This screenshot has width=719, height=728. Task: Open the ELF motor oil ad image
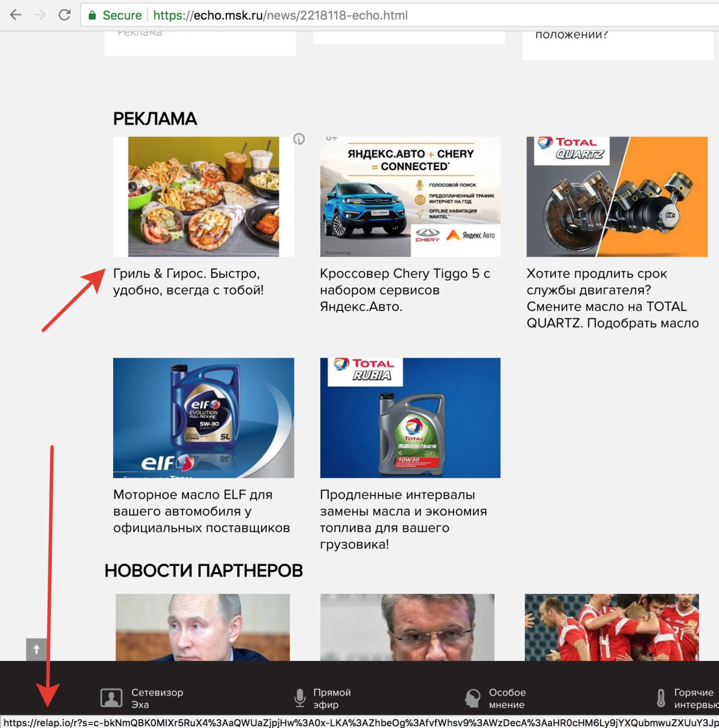pos(204,418)
